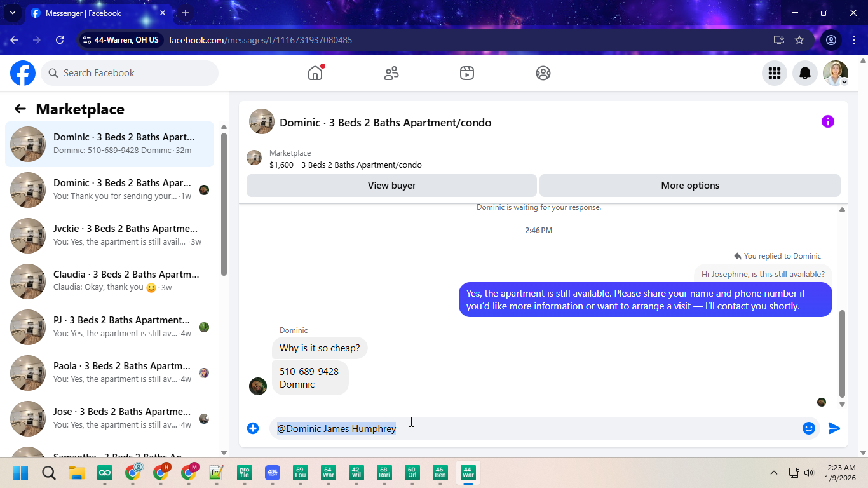
Task: Open the Facebook home feed icon
Action: [315, 73]
